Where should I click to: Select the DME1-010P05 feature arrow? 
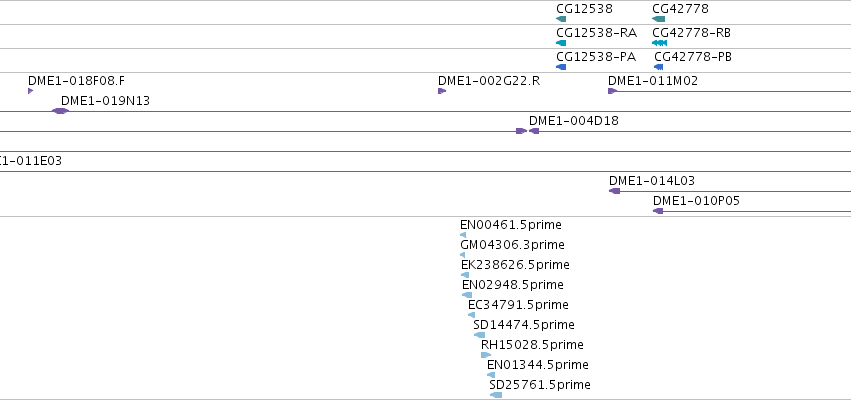(658, 211)
